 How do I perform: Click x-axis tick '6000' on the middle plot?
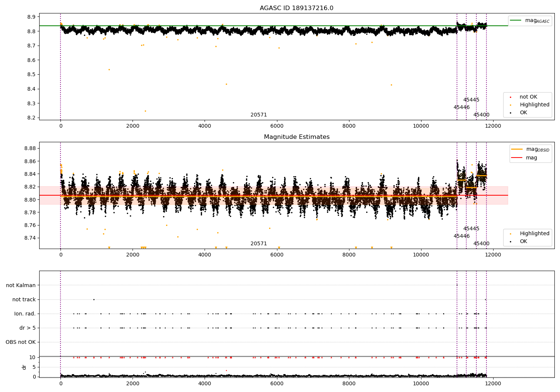277,255
